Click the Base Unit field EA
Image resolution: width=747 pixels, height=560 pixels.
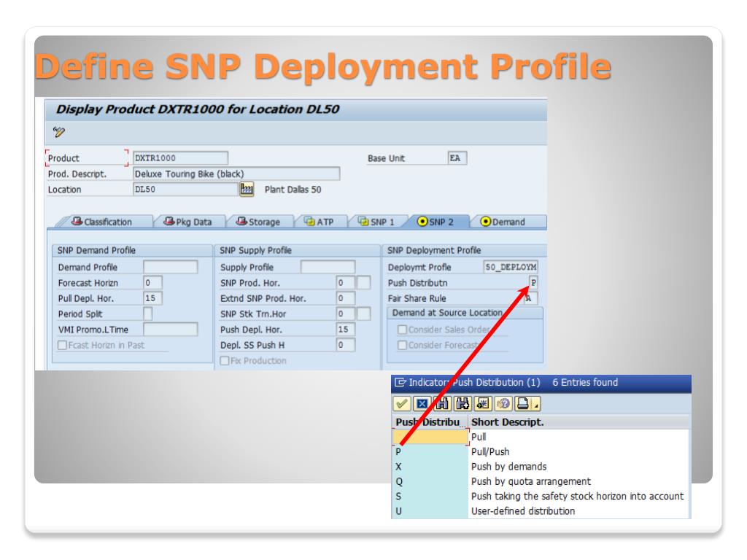457,158
